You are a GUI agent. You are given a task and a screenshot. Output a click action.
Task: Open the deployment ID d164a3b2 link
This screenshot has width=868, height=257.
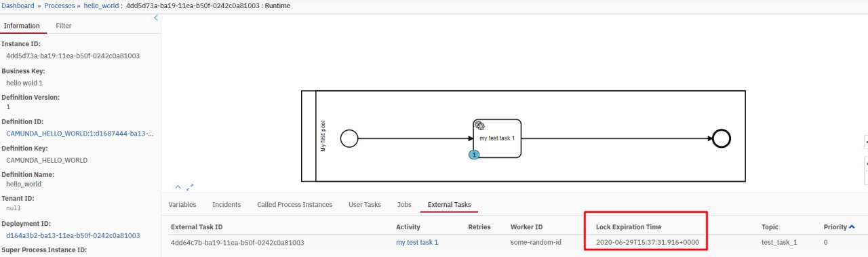(73, 235)
